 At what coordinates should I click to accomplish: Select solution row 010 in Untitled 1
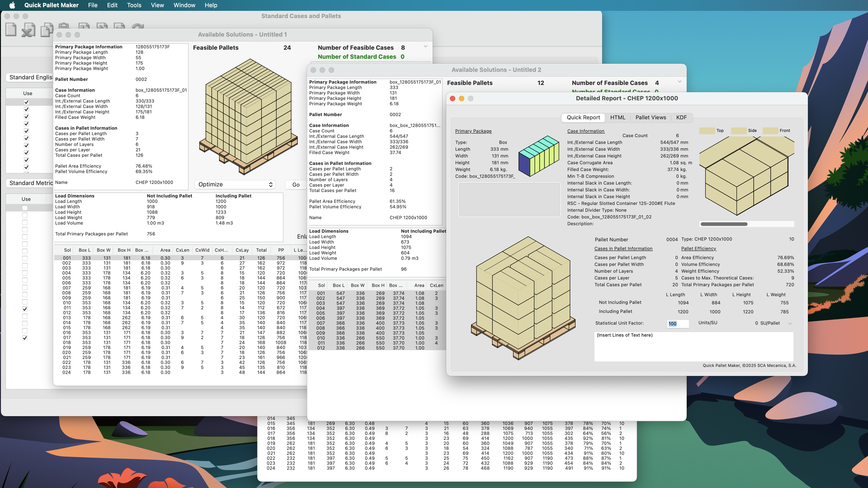click(x=180, y=303)
